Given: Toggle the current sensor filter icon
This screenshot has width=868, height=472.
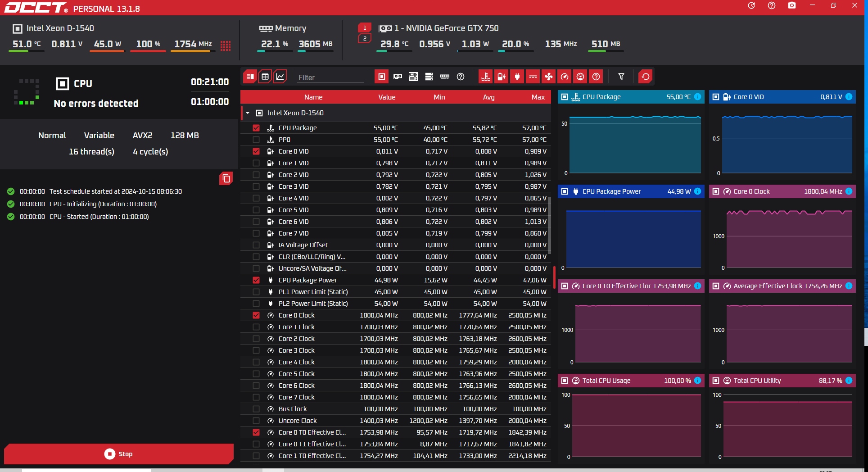Looking at the screenshot, I should pos(533,77).
